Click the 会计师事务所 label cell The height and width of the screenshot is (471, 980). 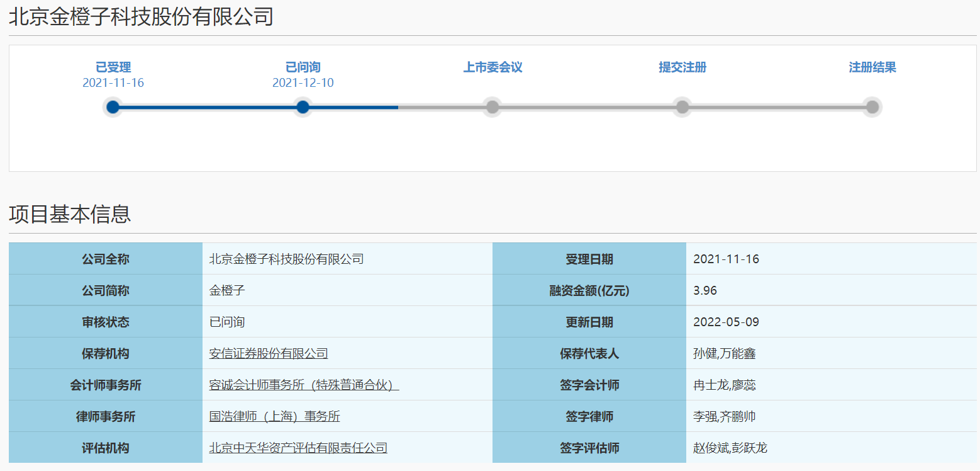click(x=106, y=385)
